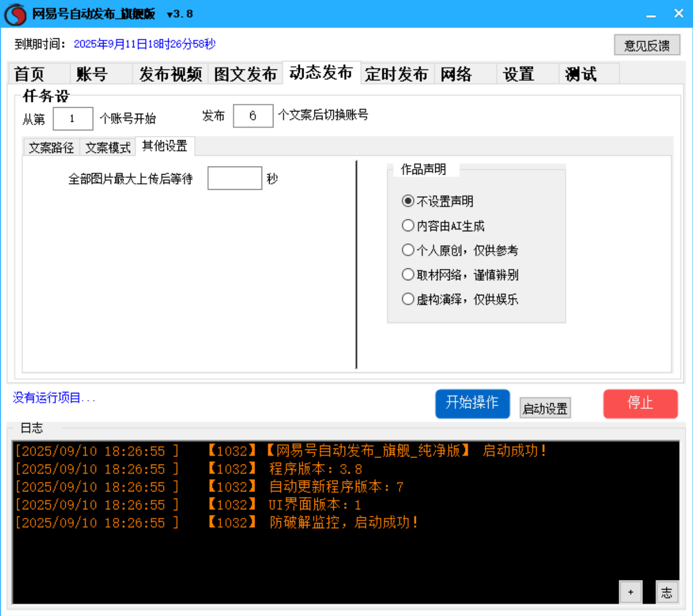The image size is (693, 616).
Task: Select 内容由AI生成 declaration option
Action: (408, 225)
